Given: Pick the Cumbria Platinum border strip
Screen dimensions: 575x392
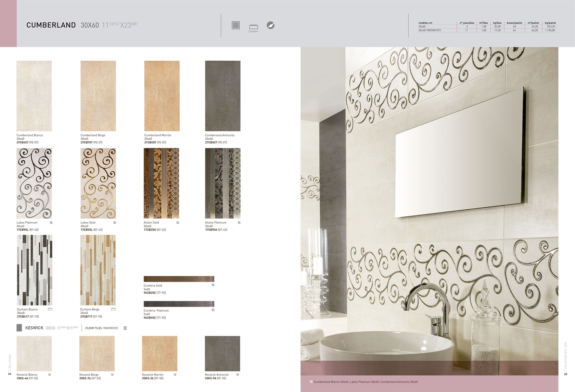Looking at the screenshot, I should coord(179,304).
